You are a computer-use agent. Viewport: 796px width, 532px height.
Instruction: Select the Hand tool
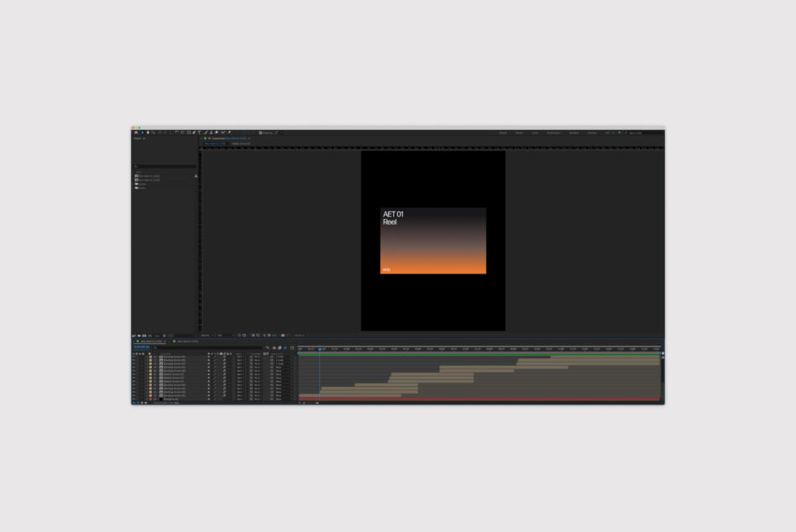148,133
